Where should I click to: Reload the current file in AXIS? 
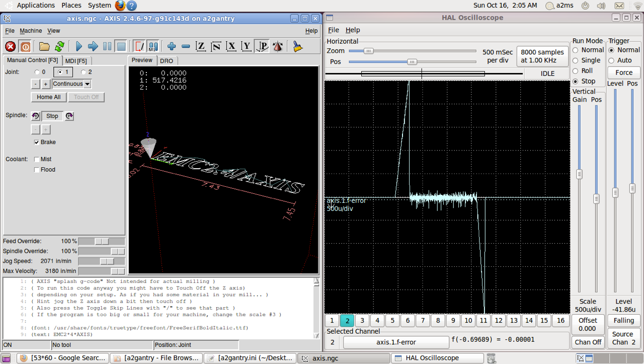pyautogui.click(x=59, y=46)
